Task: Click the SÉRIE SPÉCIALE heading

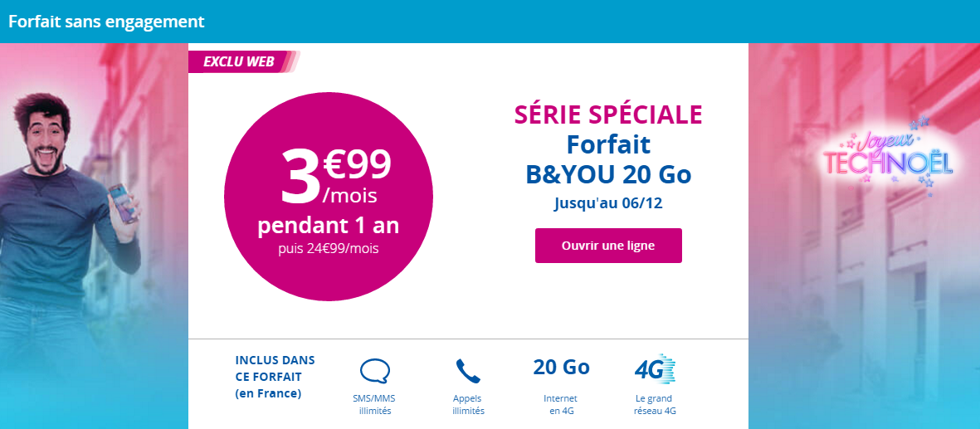Action: click(x=608, y=115)
